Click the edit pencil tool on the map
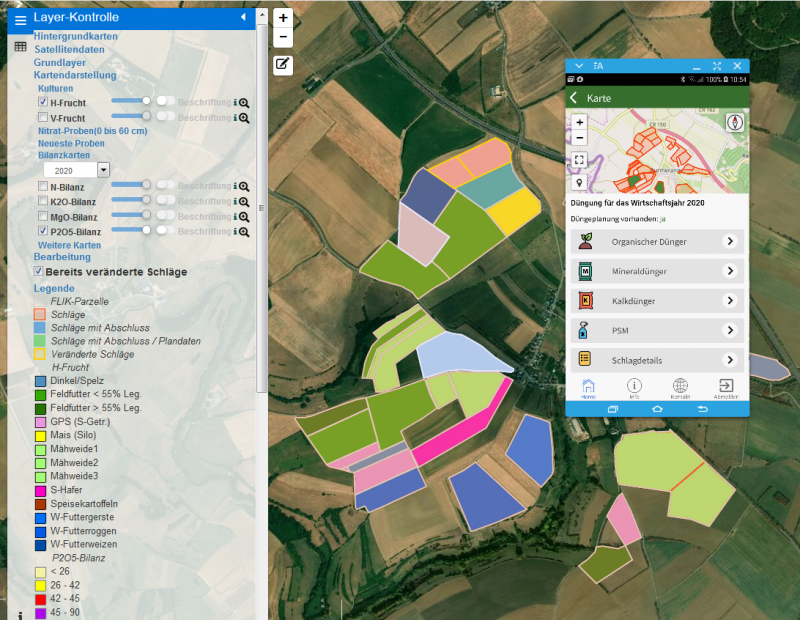Image resolution: width=800 pixels, height=620 pixels. pyautogui.click(x=283, y=64)
